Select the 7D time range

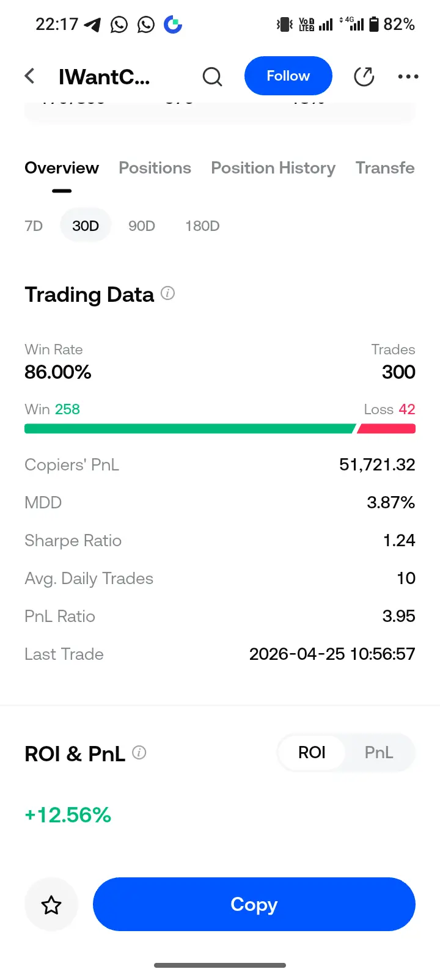(34, 226)
